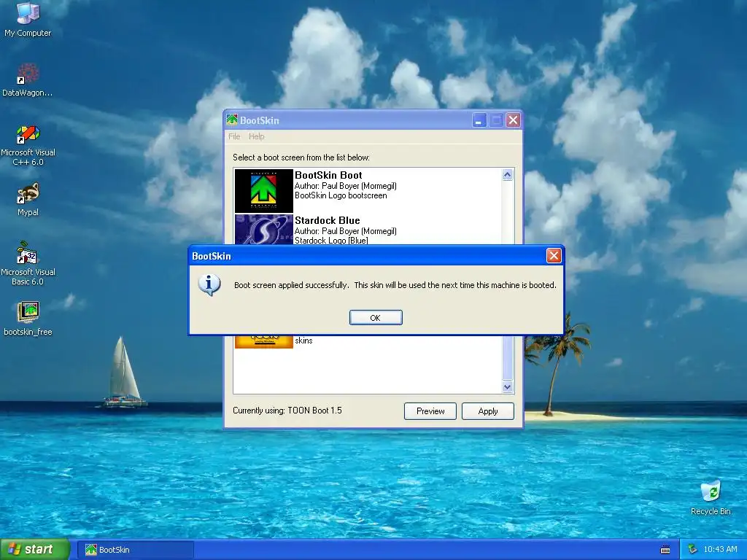
Task: Select the bootskin_free desktop icon
Action: click(28, 318)
